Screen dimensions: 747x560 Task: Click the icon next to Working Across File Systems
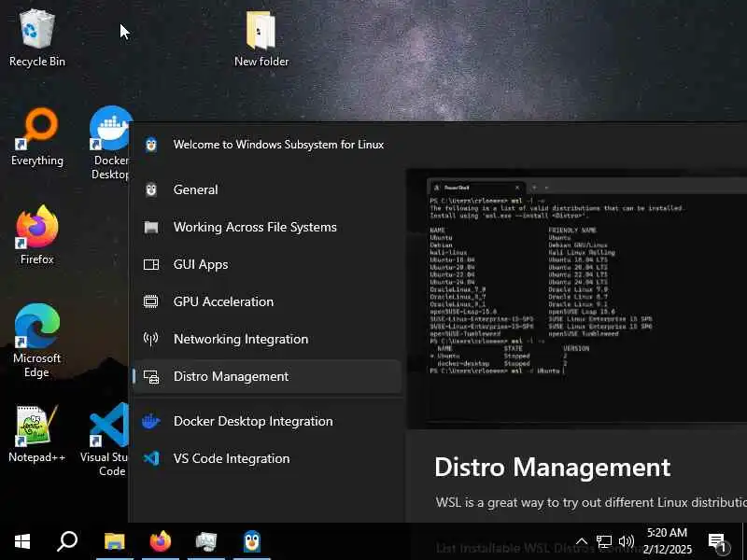point(151,227)
